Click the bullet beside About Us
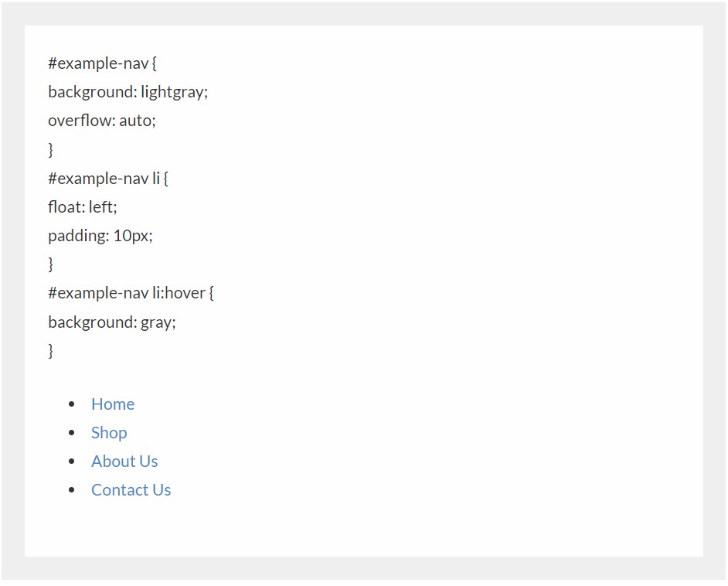 click(x=72, y=462)
